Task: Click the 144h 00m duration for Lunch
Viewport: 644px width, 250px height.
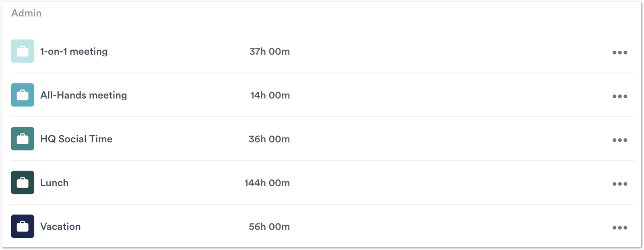Action: coord(268,183)
